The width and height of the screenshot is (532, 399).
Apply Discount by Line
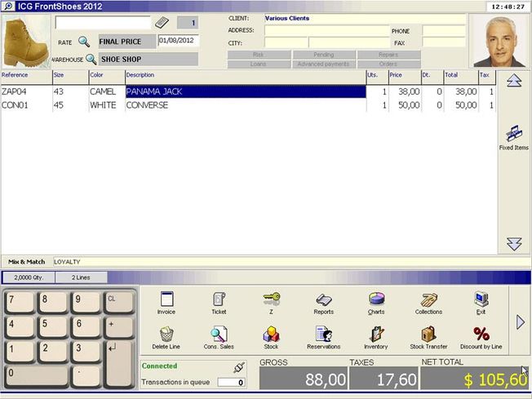pyautogui.click(x=481, y=338)
